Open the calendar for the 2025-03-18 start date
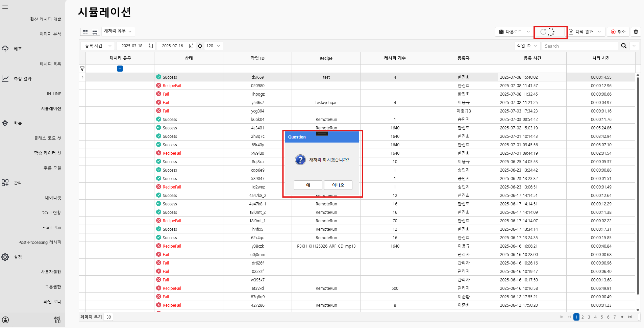 (x=151, y=46)
